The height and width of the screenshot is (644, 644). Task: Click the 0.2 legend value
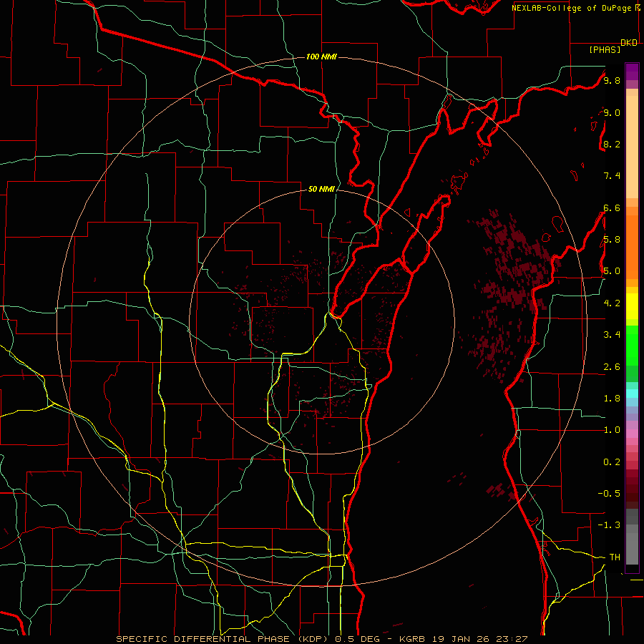pos(612,462)
